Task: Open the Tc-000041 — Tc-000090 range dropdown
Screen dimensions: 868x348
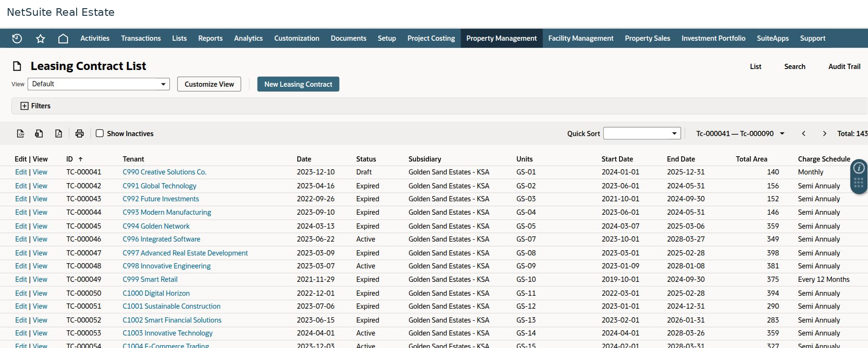Action: coord(740,134)
